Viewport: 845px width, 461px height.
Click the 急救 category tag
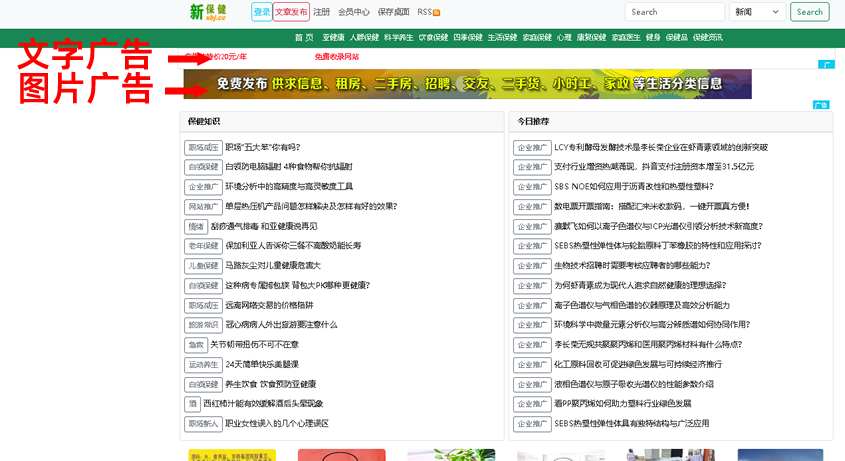[x=195, y=345]
